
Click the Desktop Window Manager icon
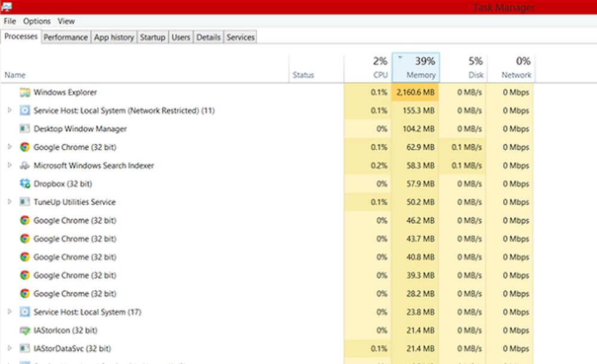(24, 129)
